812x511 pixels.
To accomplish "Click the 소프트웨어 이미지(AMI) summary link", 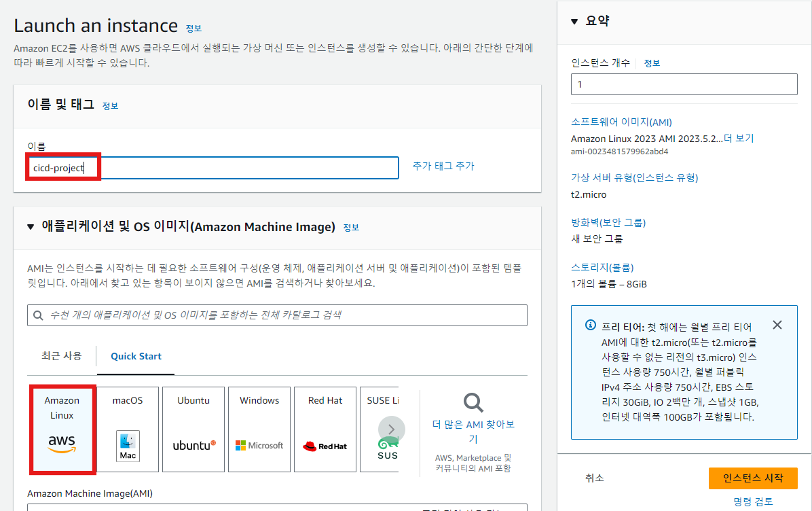I will [621, 122].
